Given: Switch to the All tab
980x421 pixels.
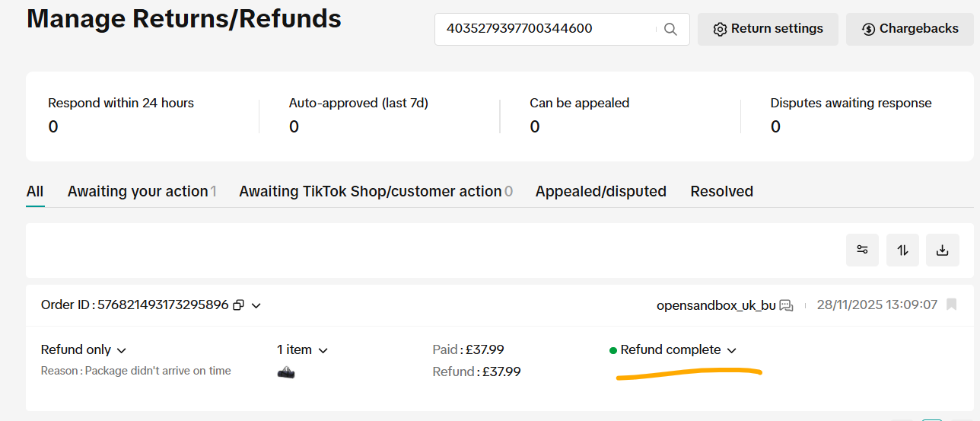Looking at the screenshot, I should pos(35,192).
